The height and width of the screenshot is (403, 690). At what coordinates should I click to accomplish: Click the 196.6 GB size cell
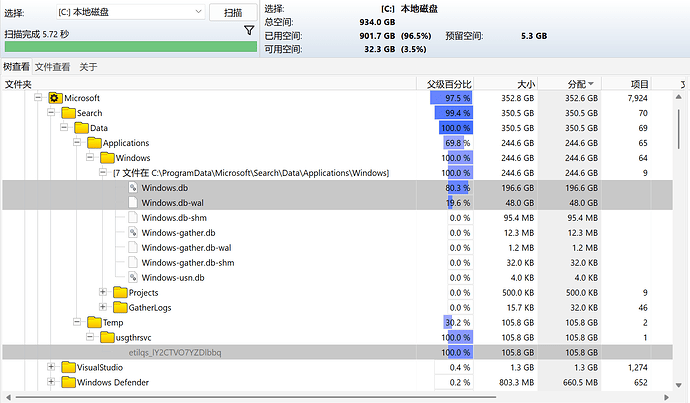coord(518,188)
